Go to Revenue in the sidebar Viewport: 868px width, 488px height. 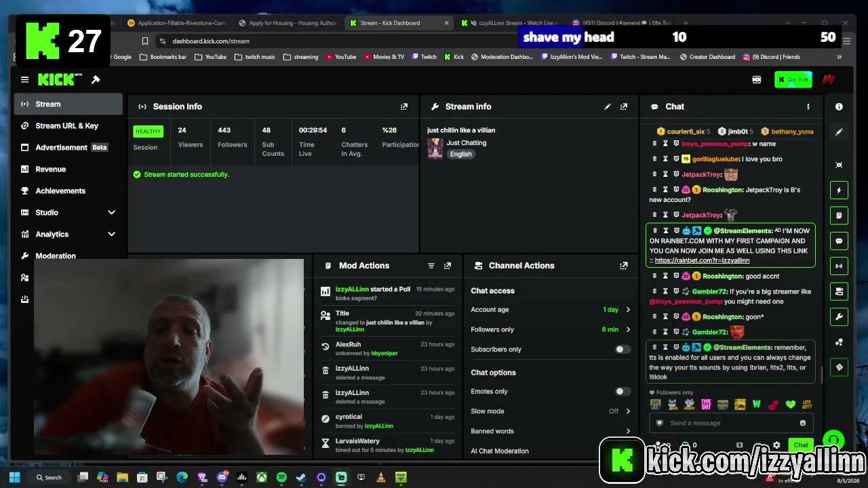68,169
